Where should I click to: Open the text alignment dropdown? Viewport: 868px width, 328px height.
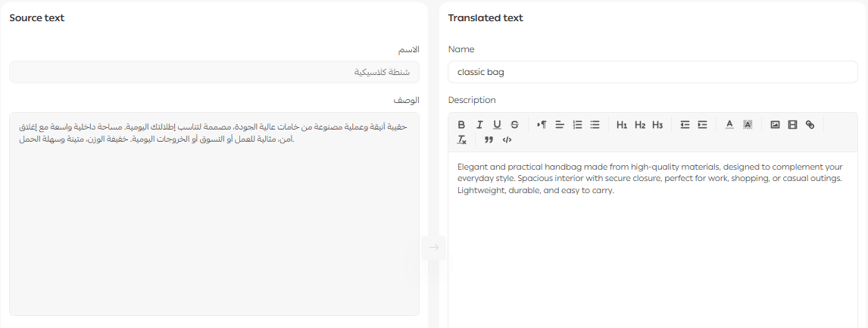(560, 125)
